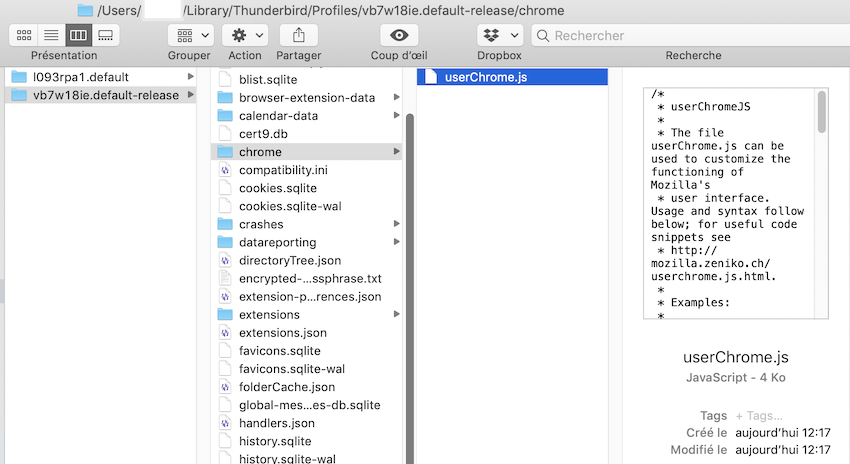This screenshot has height=464, width=850.
Task: Click the Coup d'œil eye icon
Action: pyautogui.click(x=399, y=35)
